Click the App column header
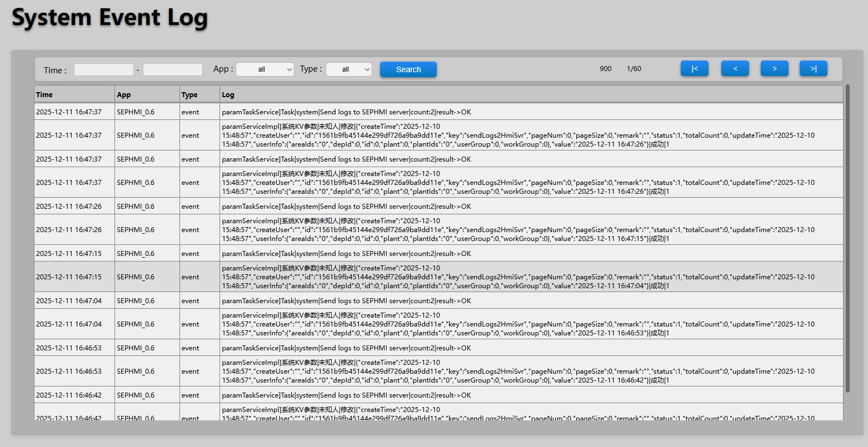This screenshot has height=447, width=868. pos(147,94)
